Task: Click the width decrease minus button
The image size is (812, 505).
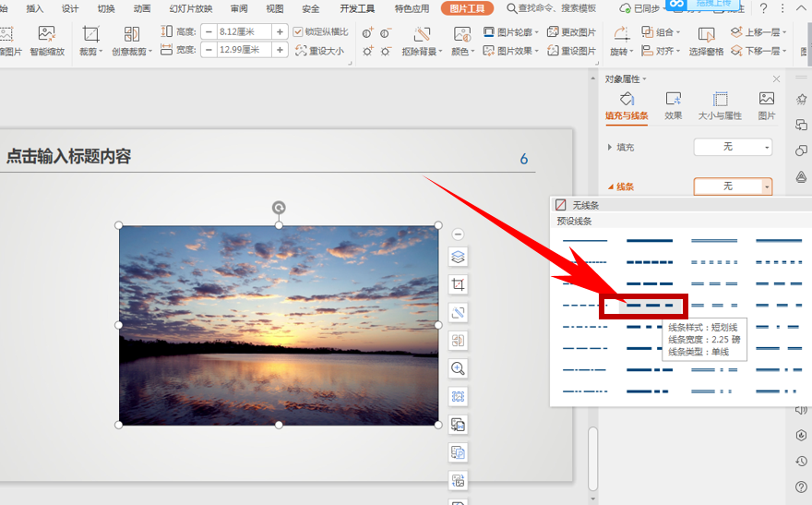Action: coord(209,50)
